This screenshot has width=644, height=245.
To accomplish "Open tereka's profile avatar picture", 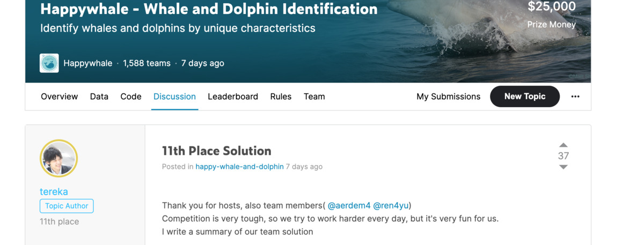I will coord(59,159).
